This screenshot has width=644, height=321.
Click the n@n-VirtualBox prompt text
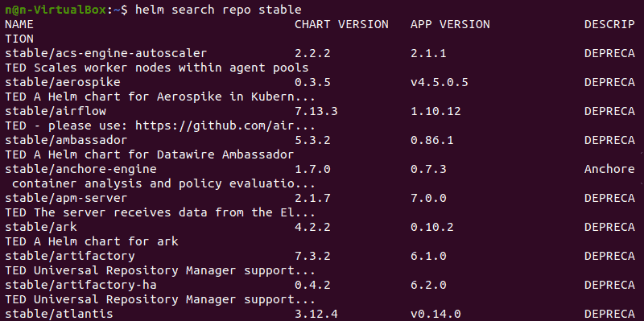pyautogui.click(x=56, y=10)
